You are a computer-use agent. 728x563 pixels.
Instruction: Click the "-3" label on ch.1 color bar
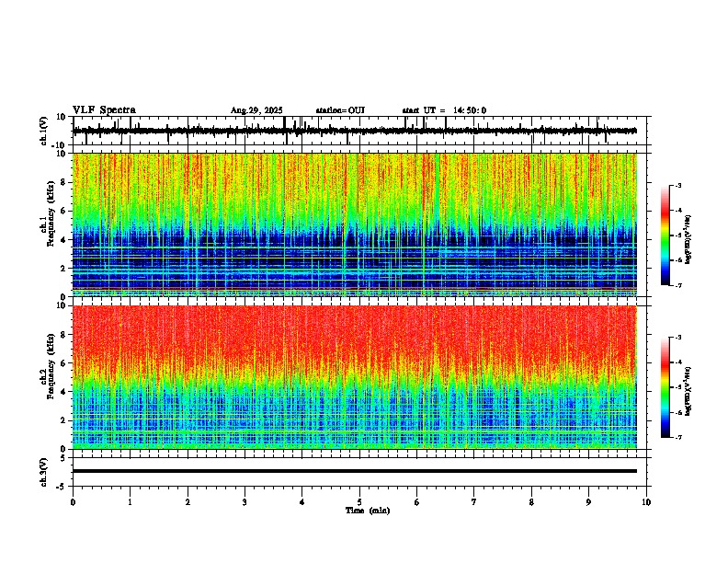click(677, 185)
